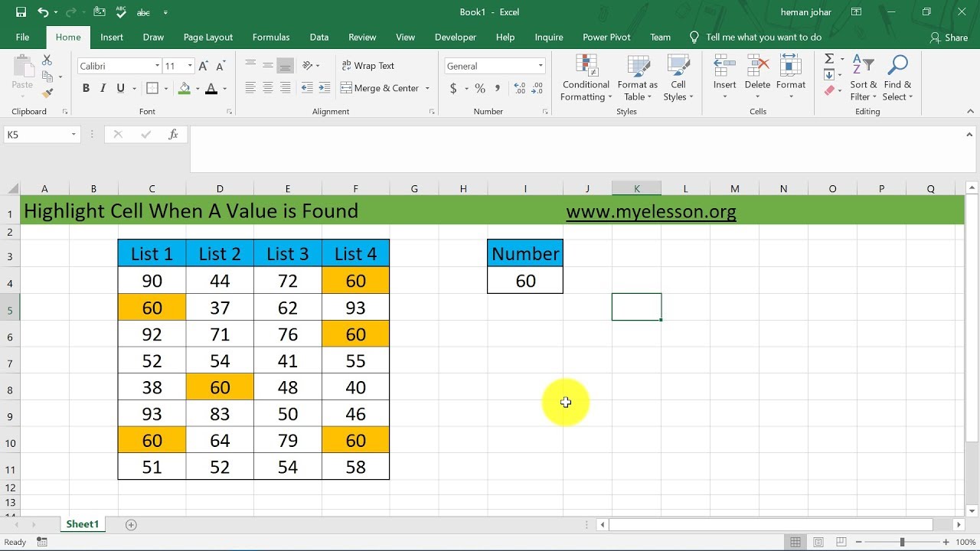Image resolution: width=980 pixels, height=551 pixels.
Task: Click the Orientation icon
Action: coord(308,66)
